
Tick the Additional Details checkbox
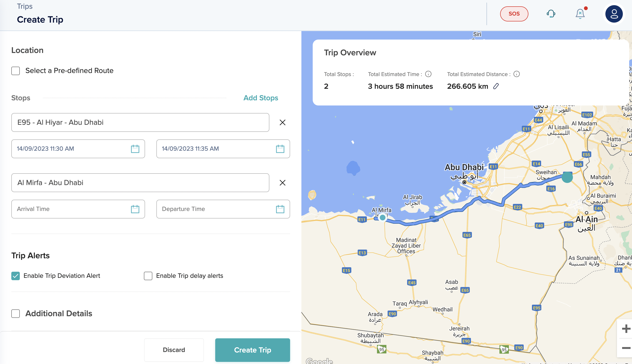pos(16,314)
